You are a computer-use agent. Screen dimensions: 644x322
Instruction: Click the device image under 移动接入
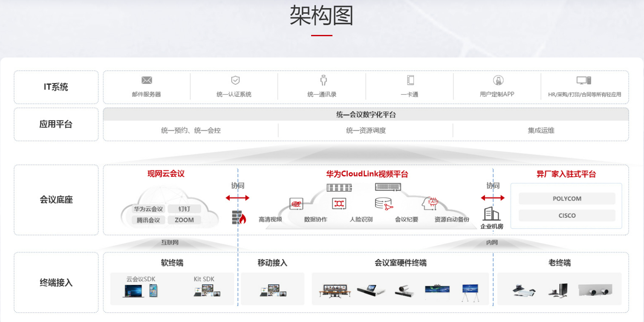pos(273,291)
